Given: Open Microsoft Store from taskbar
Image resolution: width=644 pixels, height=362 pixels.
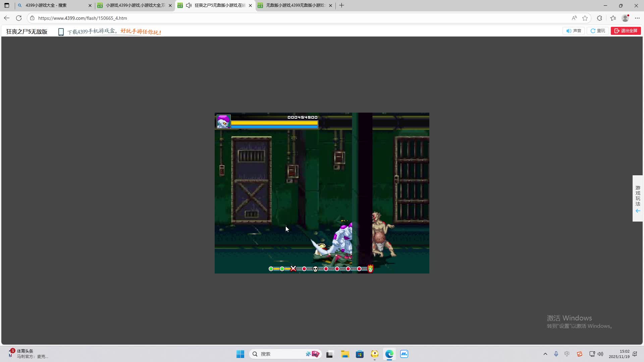Looking at the screenshot, I should [x=360, y=354].
